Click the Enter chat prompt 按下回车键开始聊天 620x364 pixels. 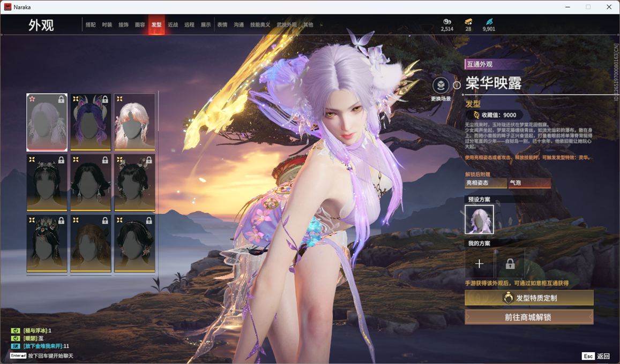pos(41,356)
